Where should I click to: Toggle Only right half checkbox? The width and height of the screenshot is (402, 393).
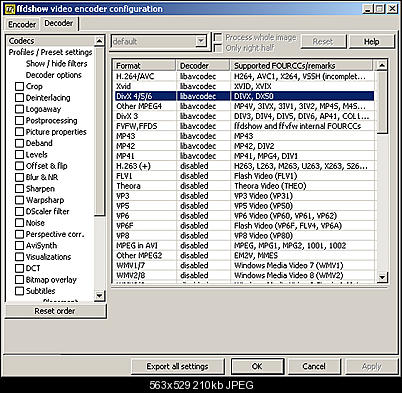click(x=218, y=48)
